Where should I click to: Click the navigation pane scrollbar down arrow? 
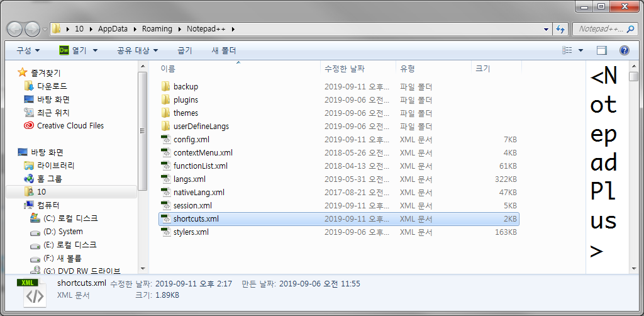143,268
